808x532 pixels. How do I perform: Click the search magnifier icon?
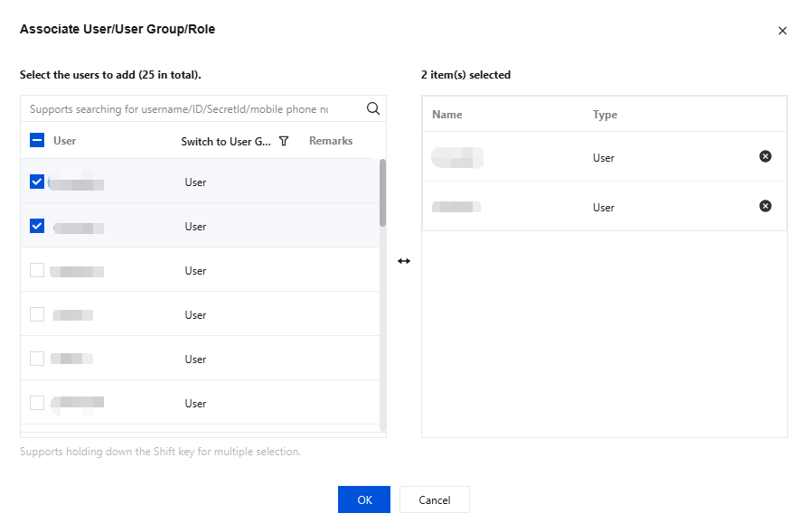pos(373,108)
